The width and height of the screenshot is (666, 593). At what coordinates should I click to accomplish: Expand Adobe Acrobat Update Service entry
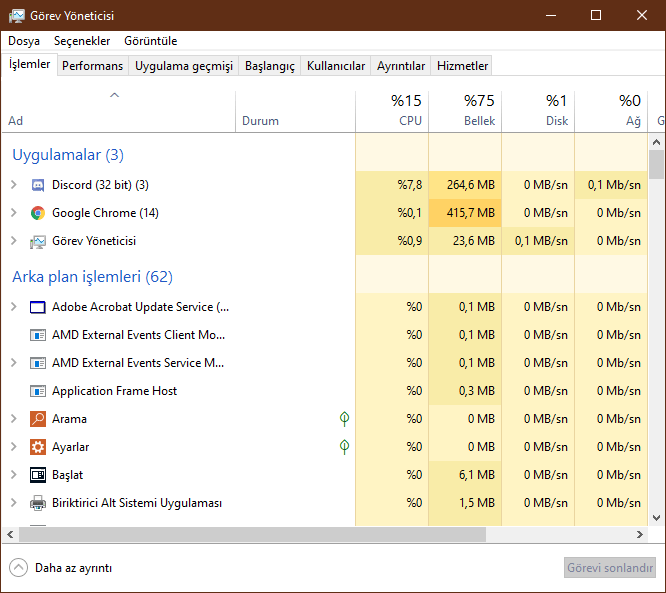(14, 307)
